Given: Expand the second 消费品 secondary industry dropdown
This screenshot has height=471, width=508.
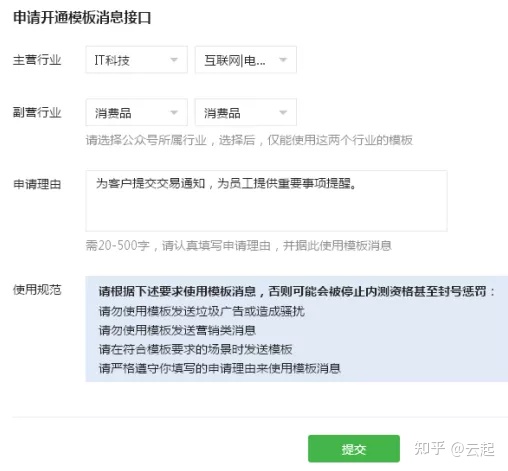Looking at the screenshot, I should point(246,112).
